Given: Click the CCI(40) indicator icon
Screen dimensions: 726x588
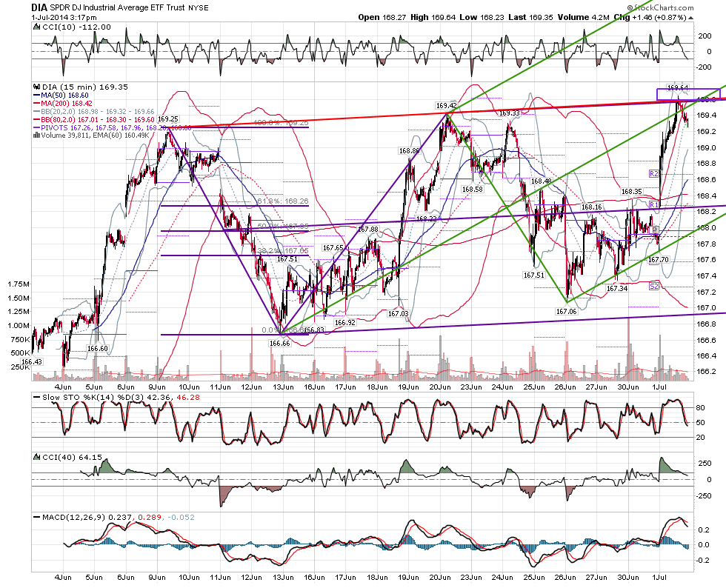Looking at the screenshot, I should (37, 457).
